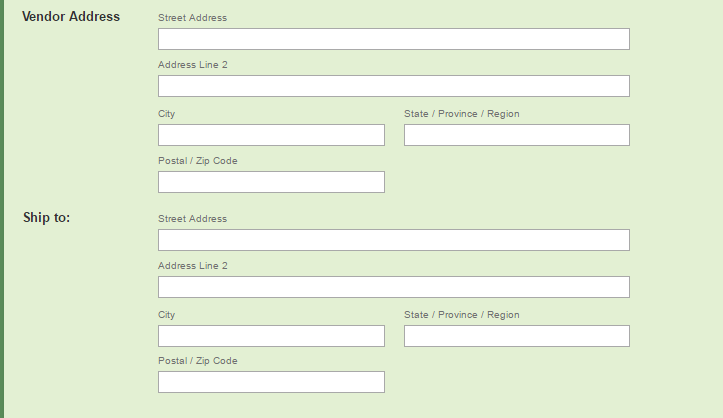Click the City label in Vendor Address
Screen dimensions: 723x418
tap(167, 114)
